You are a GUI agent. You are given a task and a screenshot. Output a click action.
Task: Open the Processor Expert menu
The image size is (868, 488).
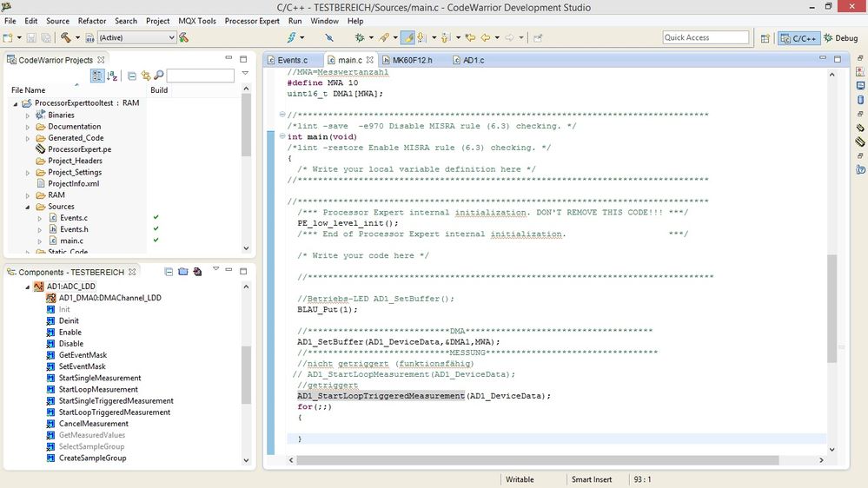point(252,21)
